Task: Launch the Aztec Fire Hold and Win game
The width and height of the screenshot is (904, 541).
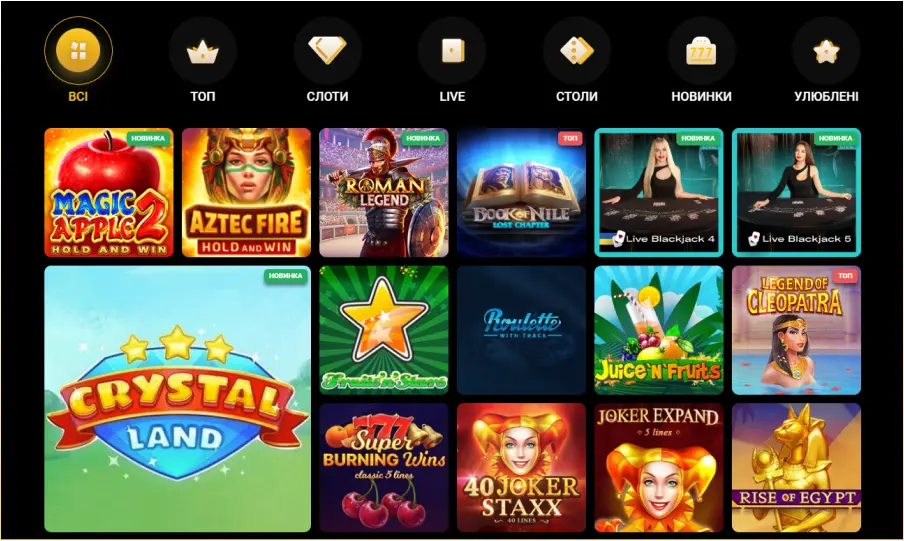Action: [246, 193]
